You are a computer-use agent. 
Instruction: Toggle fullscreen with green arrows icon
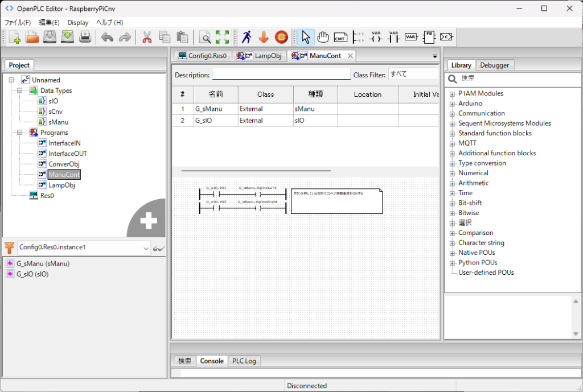click(222, 37)
